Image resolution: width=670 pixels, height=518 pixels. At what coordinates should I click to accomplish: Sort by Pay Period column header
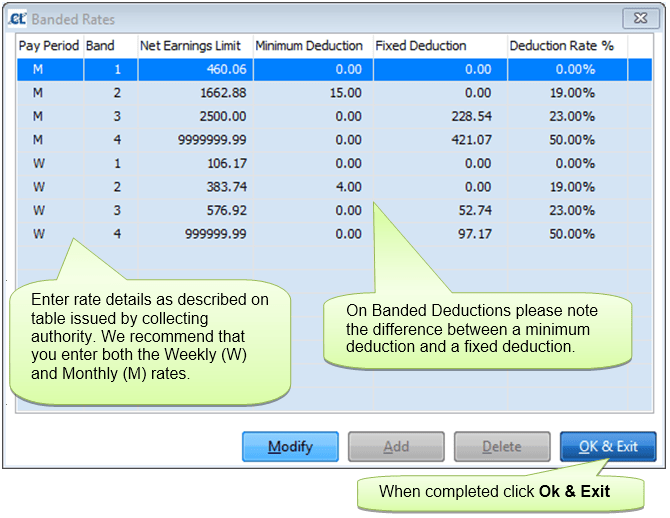click(50, 46)
